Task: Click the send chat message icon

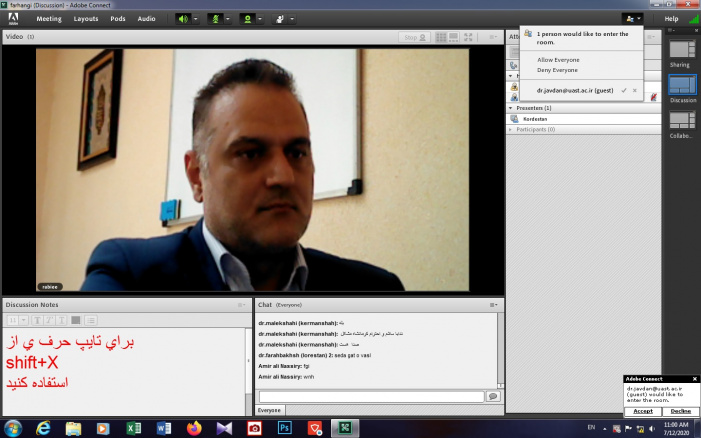Action: (492, 396)
